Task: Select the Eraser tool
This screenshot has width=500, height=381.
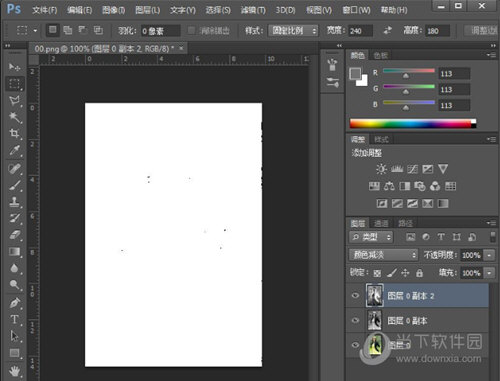Action: pyautogui.click(x=14, y=235)
